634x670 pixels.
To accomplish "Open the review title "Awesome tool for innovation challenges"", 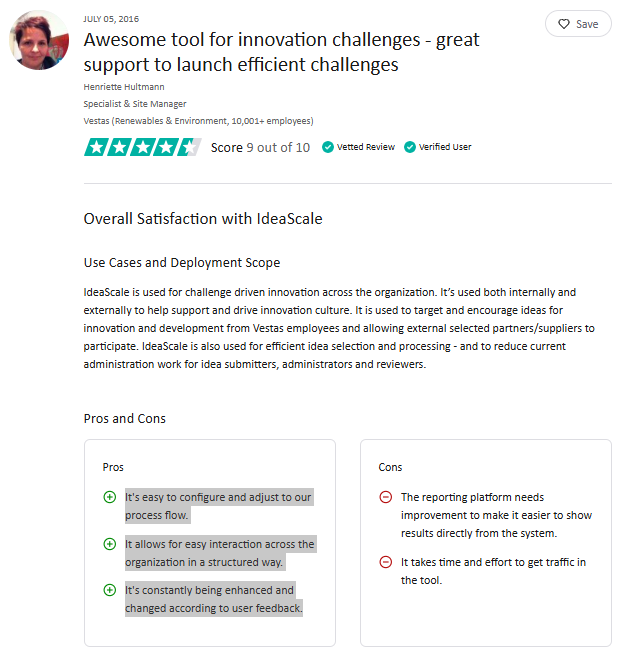I will coord(282,52).
